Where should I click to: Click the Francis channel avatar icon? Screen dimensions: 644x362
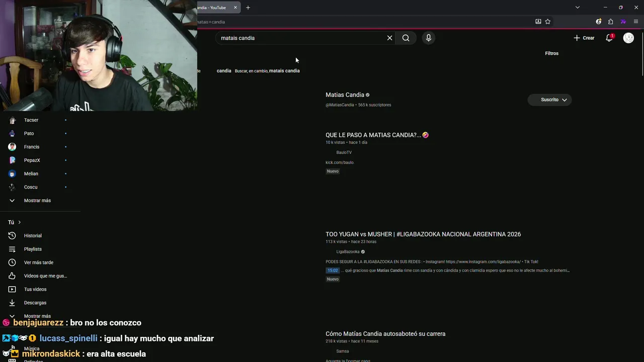pos(12,147)
